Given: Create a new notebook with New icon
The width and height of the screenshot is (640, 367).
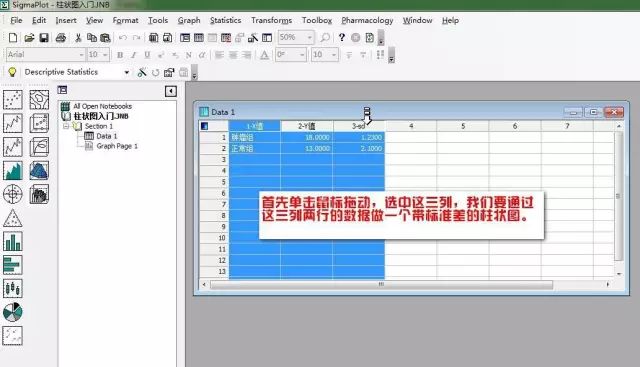Looking at the screenshot, I should [13, 38].
